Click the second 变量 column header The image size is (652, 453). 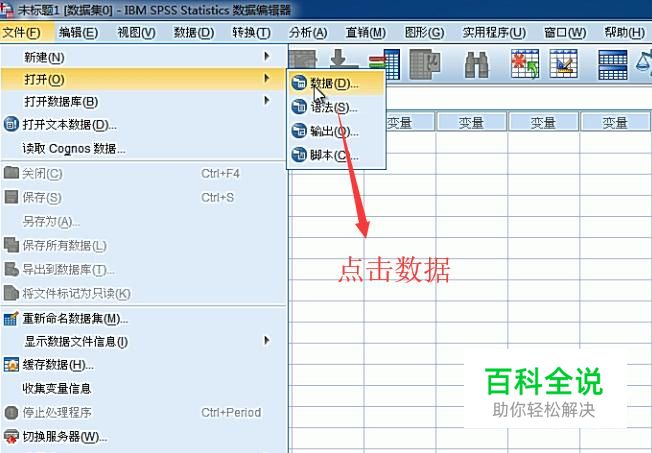coord(471,122)
